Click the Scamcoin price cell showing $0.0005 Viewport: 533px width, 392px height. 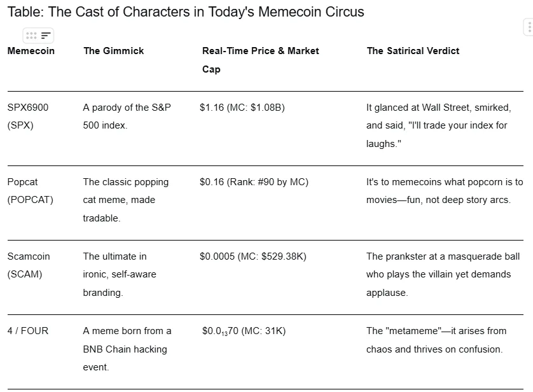point(253,256)
